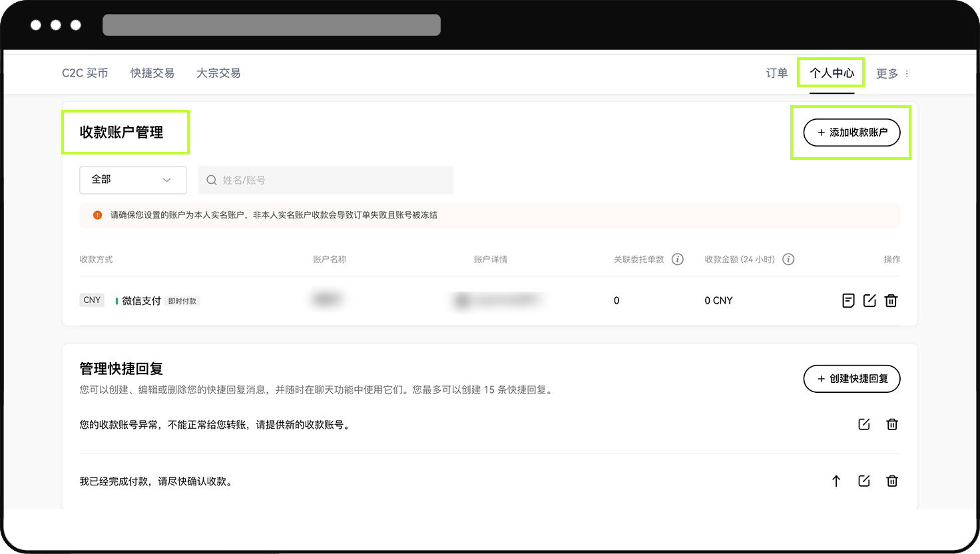Image resolution: width=980 pixels, height=554 pixels.
Task: Open the 快捷交易 tab
Action: 152,73
